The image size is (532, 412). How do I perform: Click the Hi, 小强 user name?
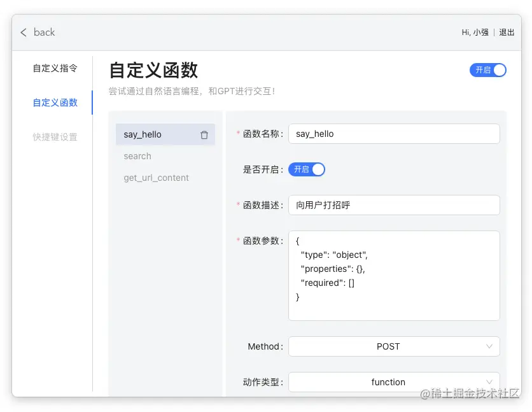pyautogui.click(x=475, y=32)
